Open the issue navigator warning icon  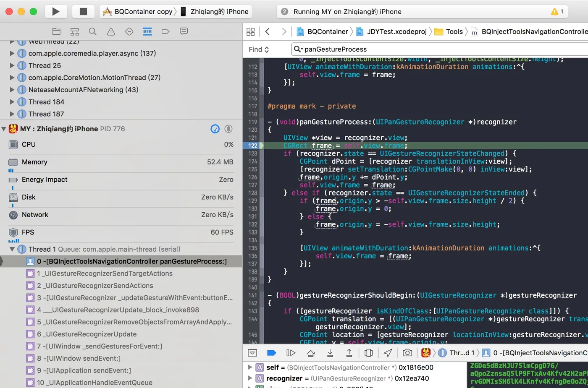point(111,31)
